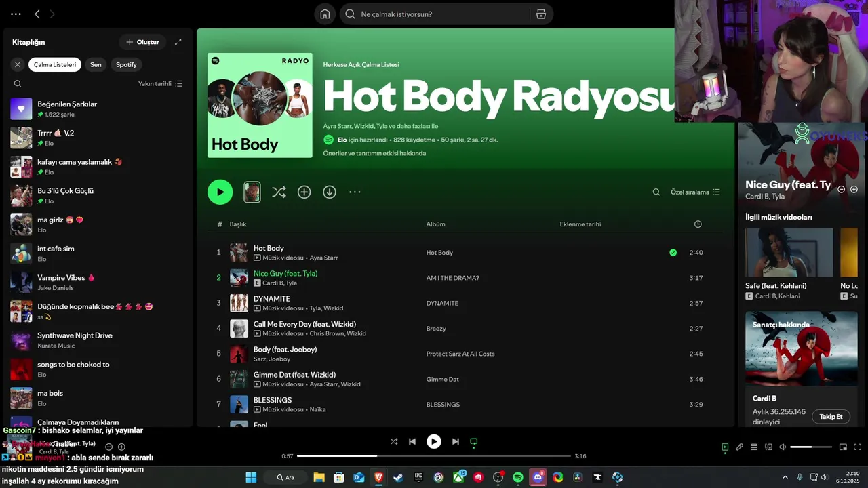The width and height of the screenshot is (868, 488).
Task: Toggle shuffle in the player bar
Action: pos(394,441)
